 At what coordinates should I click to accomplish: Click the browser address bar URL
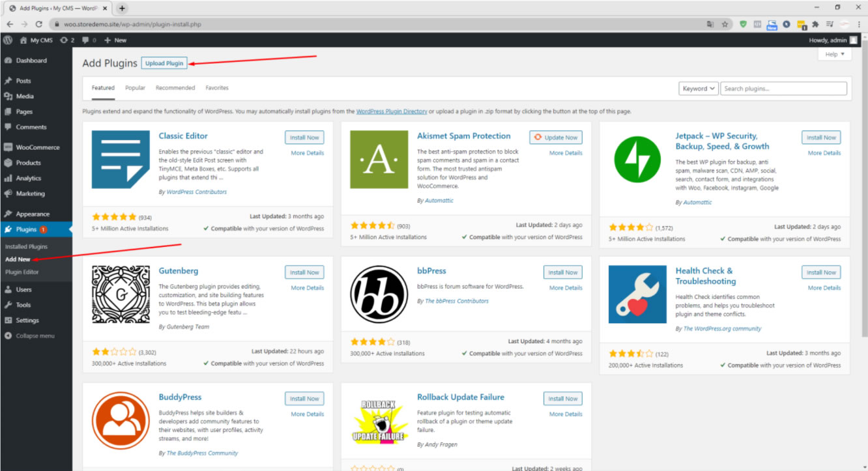132,24
